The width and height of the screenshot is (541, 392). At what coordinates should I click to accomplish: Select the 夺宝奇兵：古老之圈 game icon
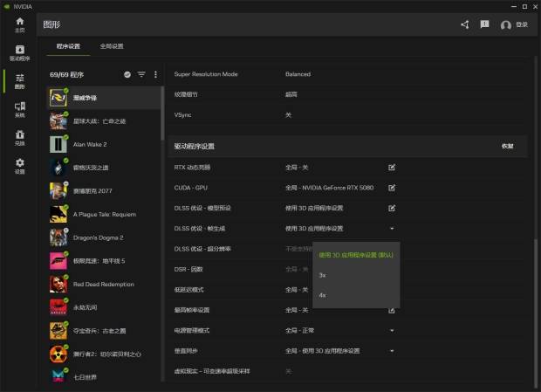58,331
